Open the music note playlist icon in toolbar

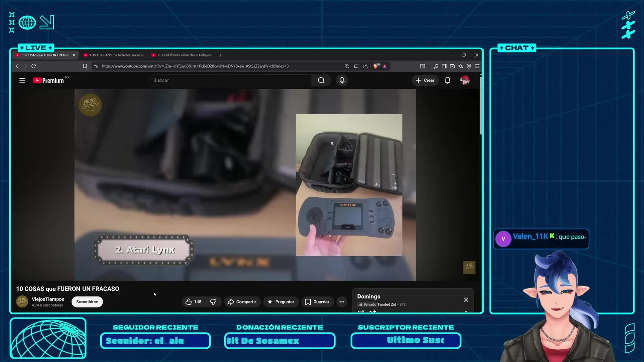click(436, 66)
